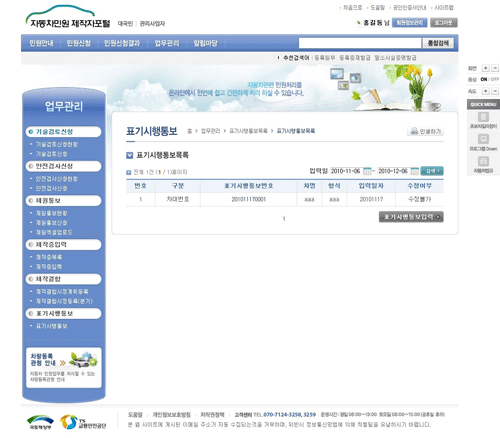Click the first Quick Menu document icon
The height and width of the screenshot is (438, 500).
pos(483,117)
